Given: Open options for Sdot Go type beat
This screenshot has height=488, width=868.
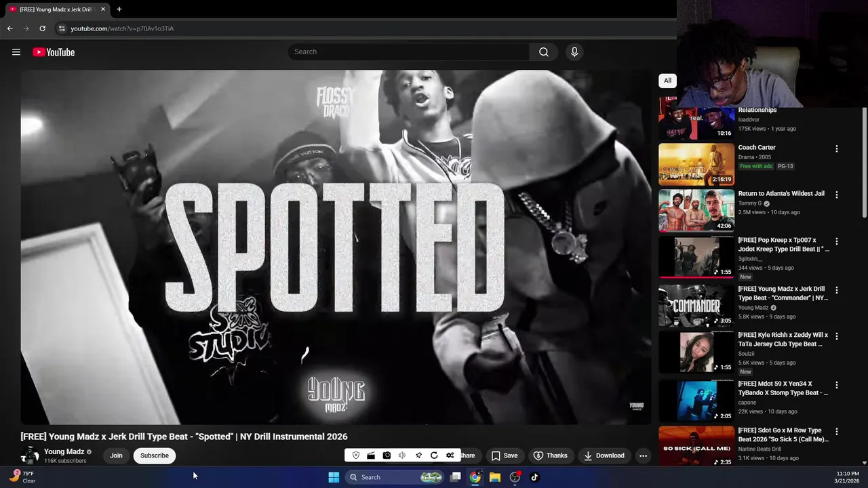Looking at the screenshot, I should point(836,431).
